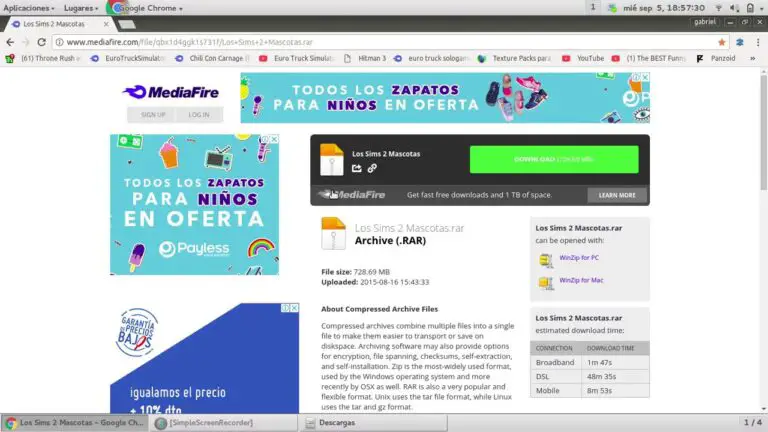Open the Texture Packs para bookmark
This screenshot has height=432, width=768.
tap(516, 58)
